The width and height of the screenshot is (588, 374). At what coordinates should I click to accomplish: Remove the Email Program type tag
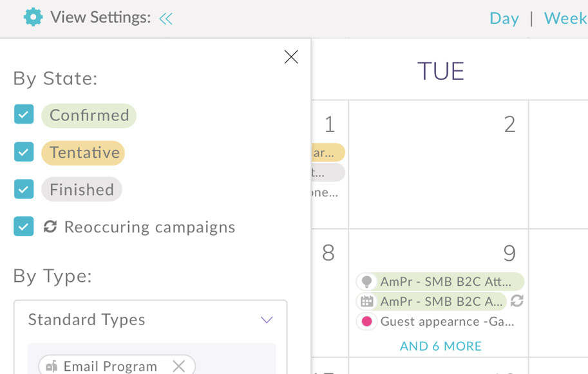pyautogui.click(x=179, y=366)
